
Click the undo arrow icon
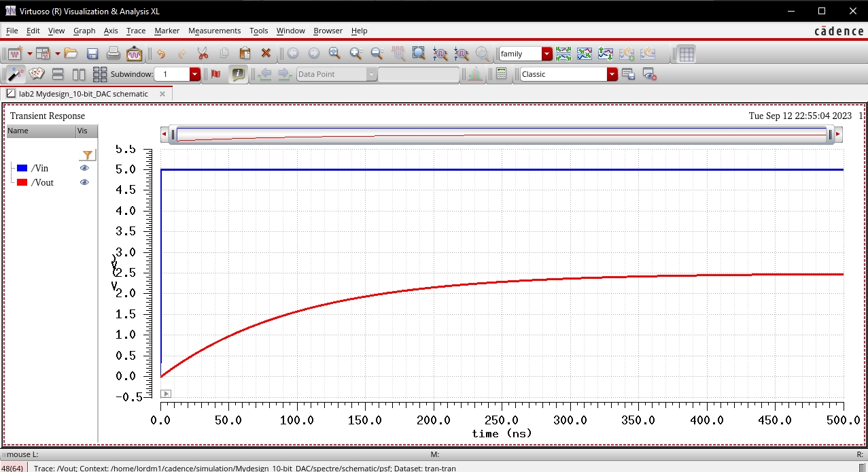[x=161, y=54]
